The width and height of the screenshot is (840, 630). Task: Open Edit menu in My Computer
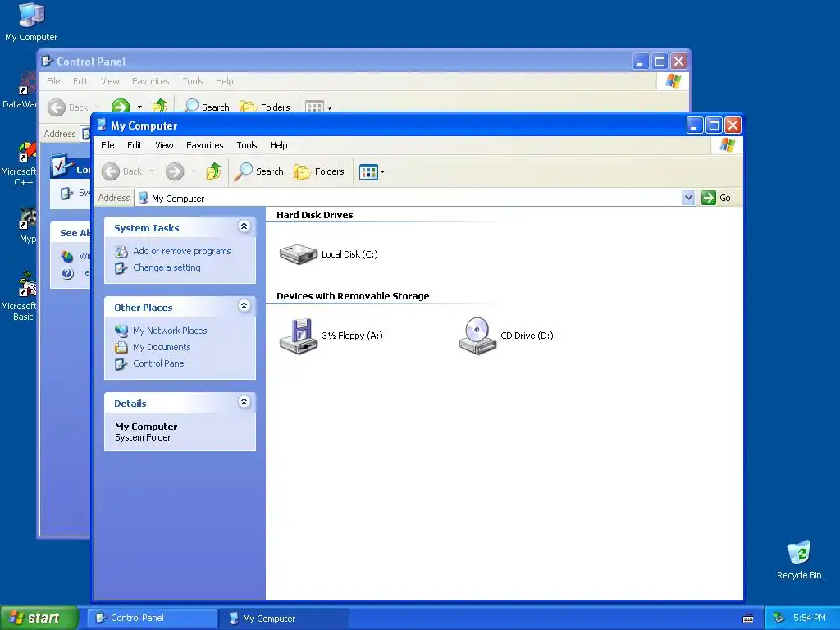pyautogui.click(x=135, y=145)
